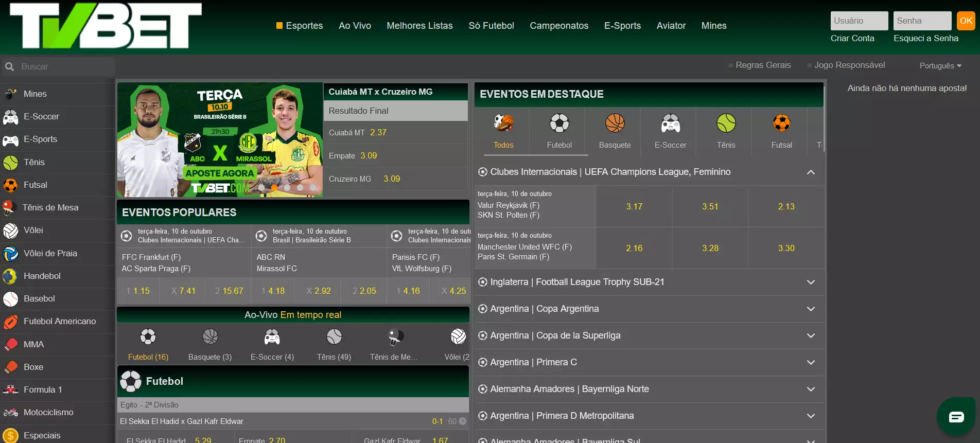
Task: Select Basebol icon in sidebar
Action: click(10, 299)
